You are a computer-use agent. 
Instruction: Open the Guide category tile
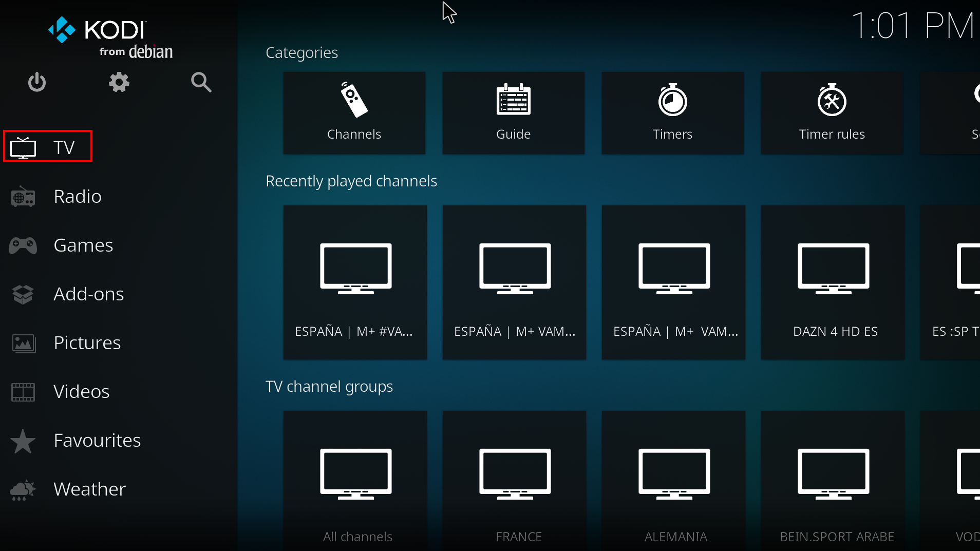(513, 112)
